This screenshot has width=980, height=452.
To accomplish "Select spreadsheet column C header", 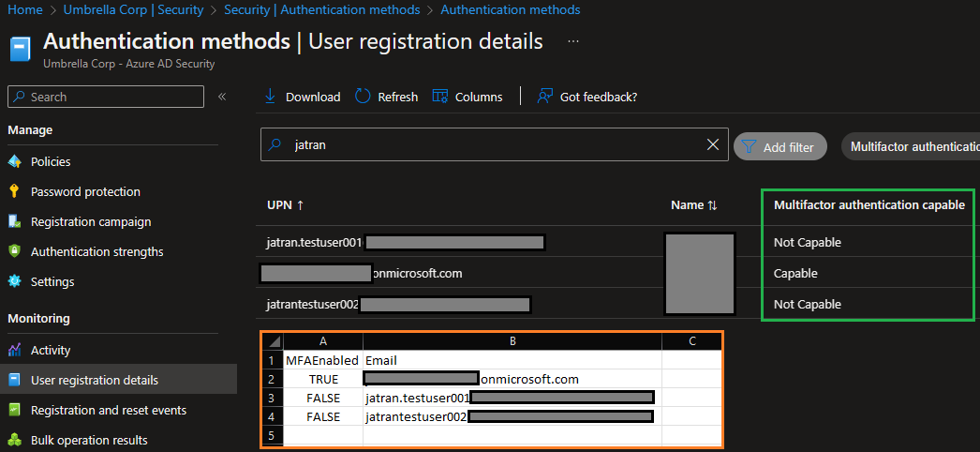I will (x=691, y=341).
